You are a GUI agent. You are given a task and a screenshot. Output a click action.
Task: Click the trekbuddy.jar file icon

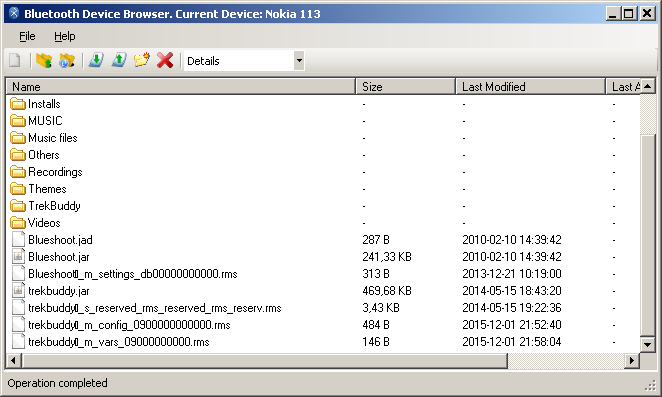tap(18, 291)
